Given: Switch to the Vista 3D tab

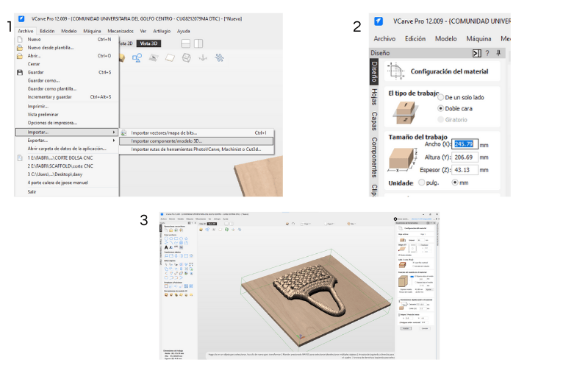Looking at the screenshot, I should click(150, 43).
